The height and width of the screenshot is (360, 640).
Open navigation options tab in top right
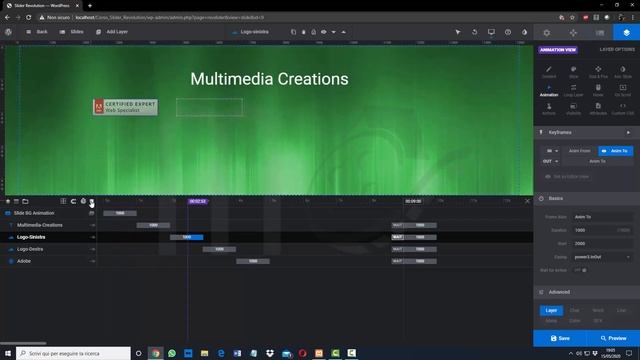[573, 33]
